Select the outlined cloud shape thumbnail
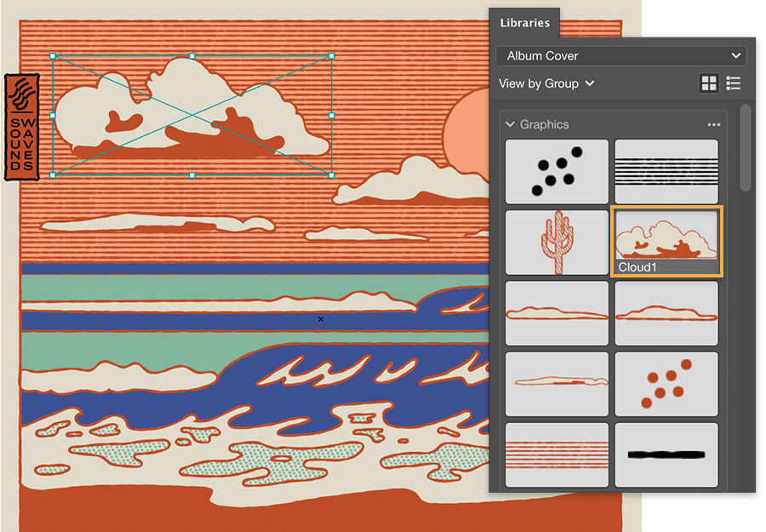Image resolution: width=766 pixels, height=532 pixels. [557, 312]
